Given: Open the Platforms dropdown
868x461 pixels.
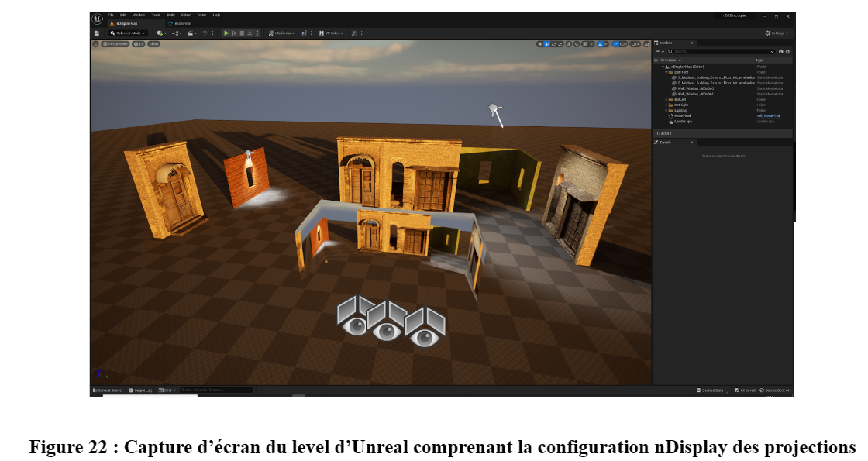Looking at the screenshot, I should pos(282,33).
